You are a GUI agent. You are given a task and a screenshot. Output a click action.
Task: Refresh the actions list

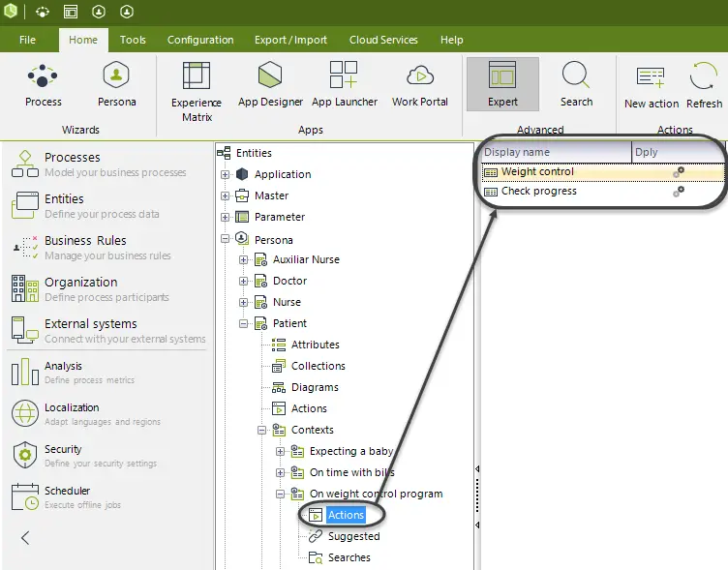pos(704,87)
